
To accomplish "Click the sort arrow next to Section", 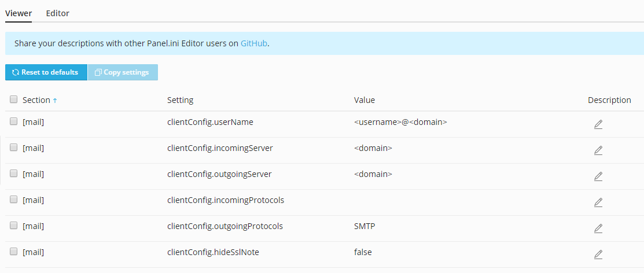I will click(55, 101).
